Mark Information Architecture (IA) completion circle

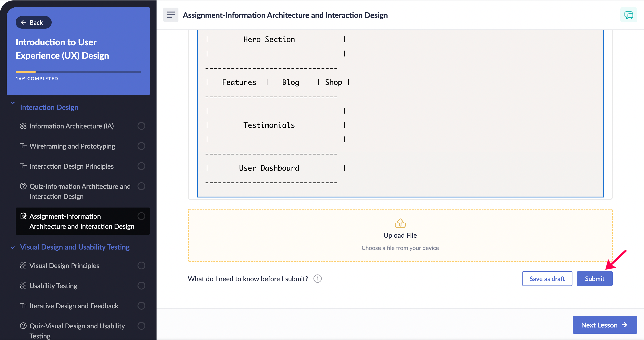[x=141, y=126]
